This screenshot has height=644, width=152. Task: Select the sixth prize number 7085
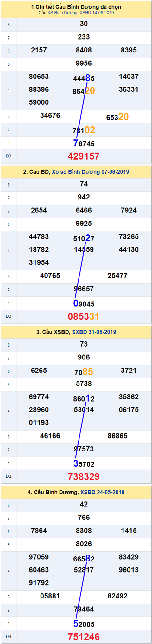click(x=84, y=372)
